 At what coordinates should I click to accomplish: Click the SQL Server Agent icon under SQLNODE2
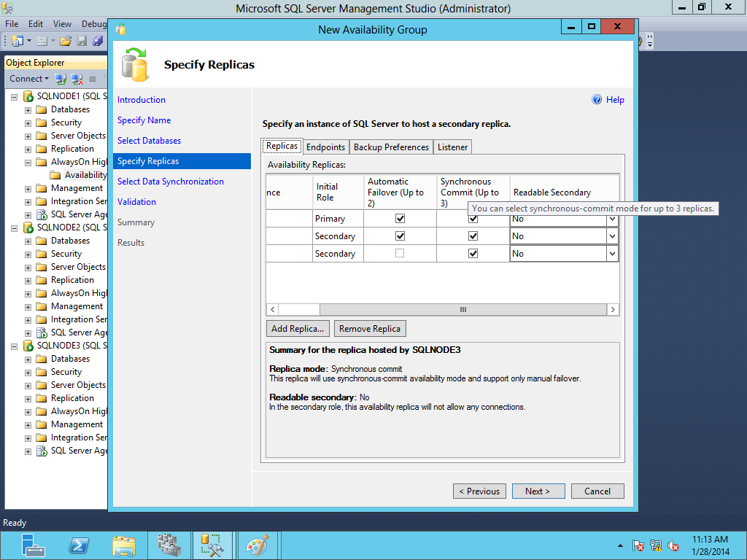(x=42, y=332)
